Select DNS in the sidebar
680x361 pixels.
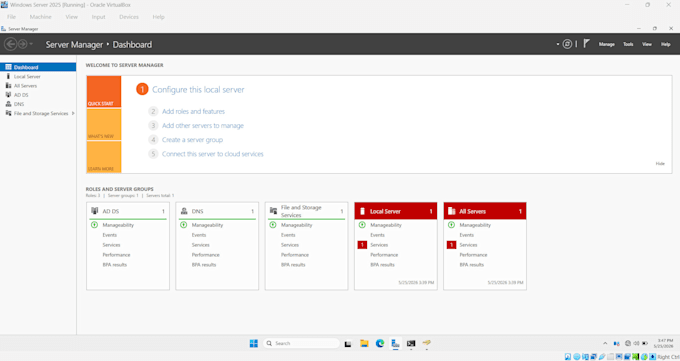point(38,104)
